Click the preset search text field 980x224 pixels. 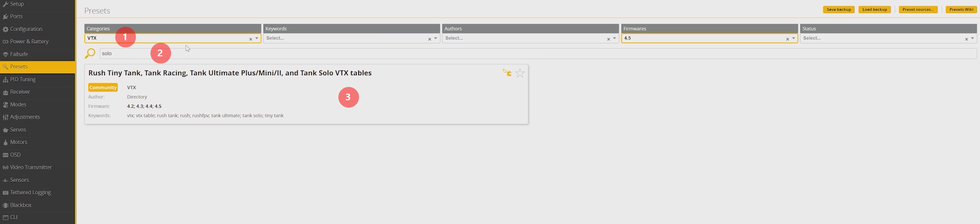point(518,53)
